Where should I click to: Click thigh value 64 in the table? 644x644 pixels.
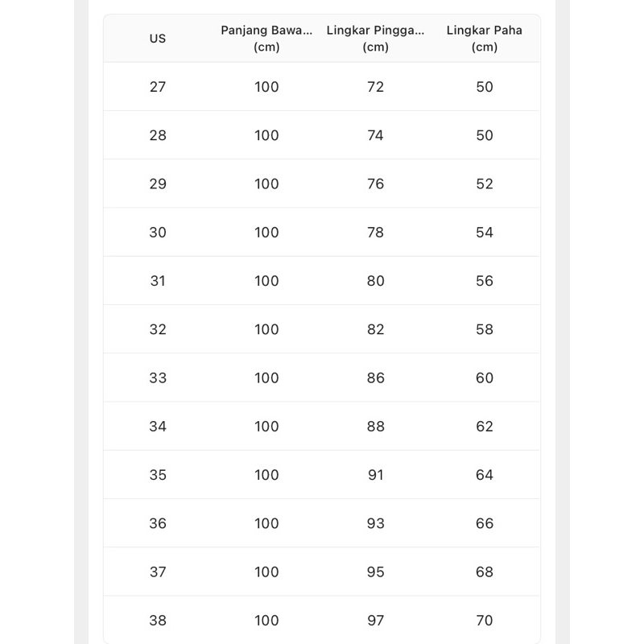pos(485,475)
